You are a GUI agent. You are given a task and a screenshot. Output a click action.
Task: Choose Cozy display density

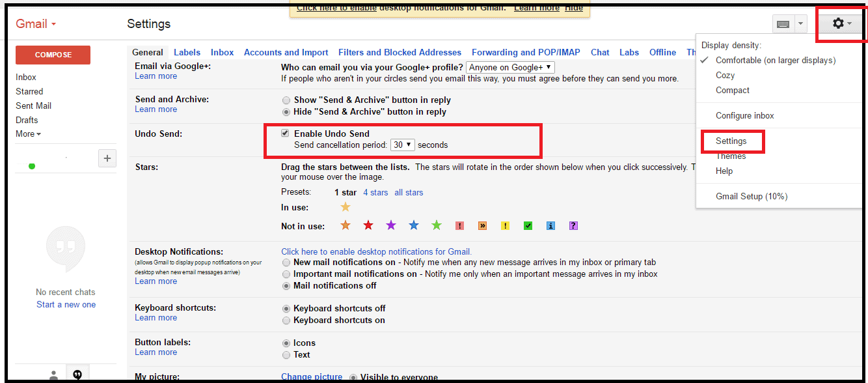726,76
